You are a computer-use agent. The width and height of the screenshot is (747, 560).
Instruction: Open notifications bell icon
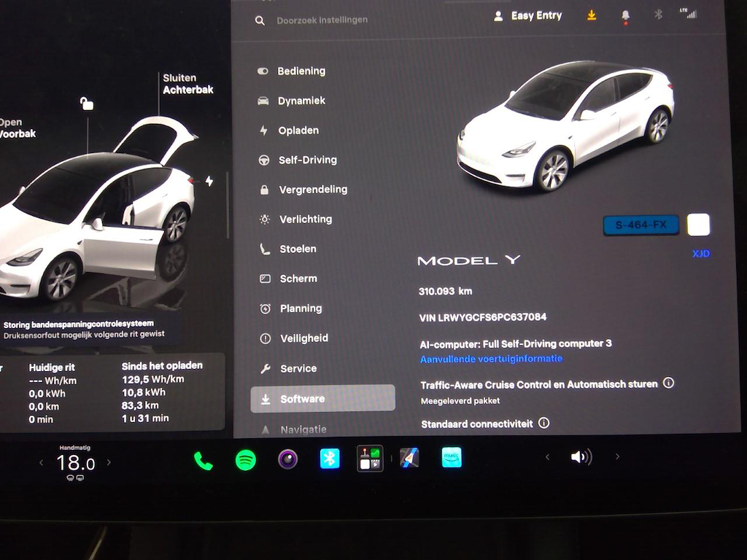[x=625, y=16]
